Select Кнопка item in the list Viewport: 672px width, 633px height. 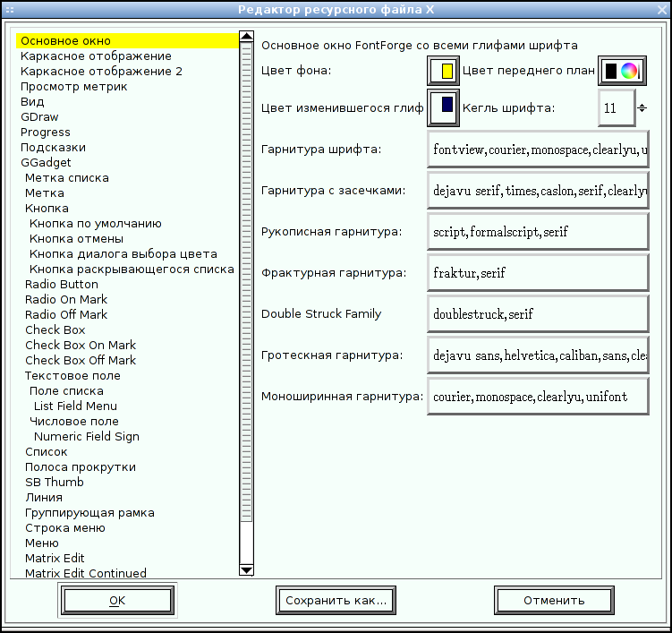tap(47, 209)
